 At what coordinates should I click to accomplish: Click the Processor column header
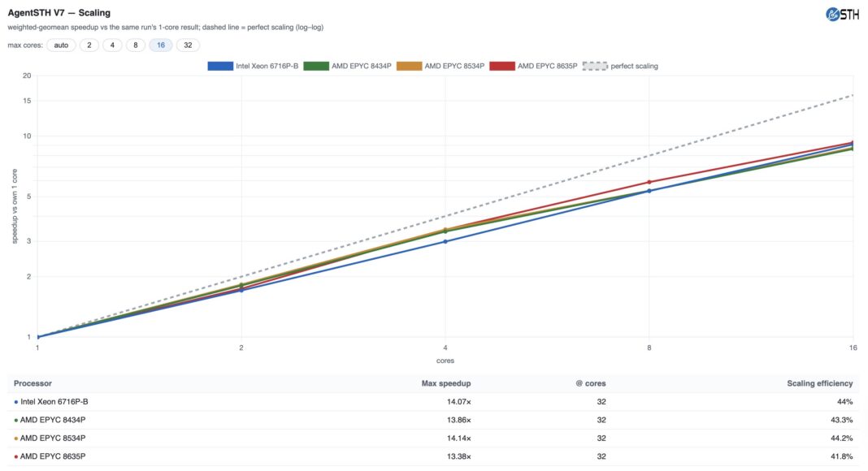(x=33, y=383)
